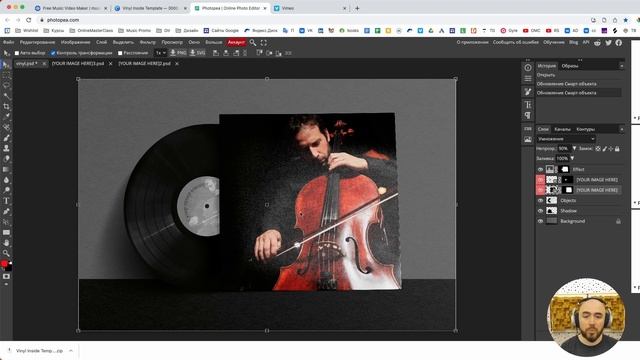The width and height of the screenshot is (640, 360).
Task: Open the Character panel icon
Action: [528, 105]
